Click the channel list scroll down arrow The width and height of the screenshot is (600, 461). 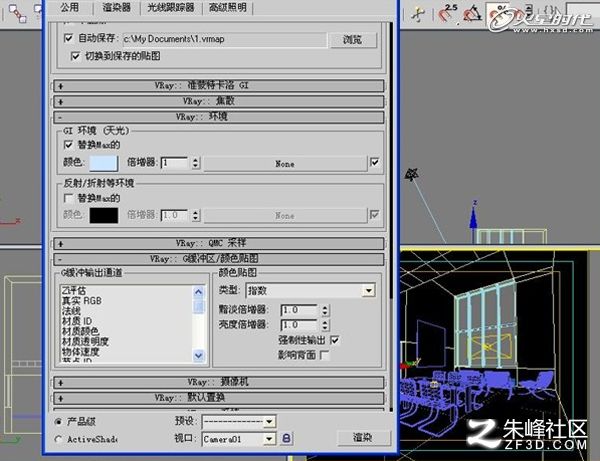tap(199, 355)
